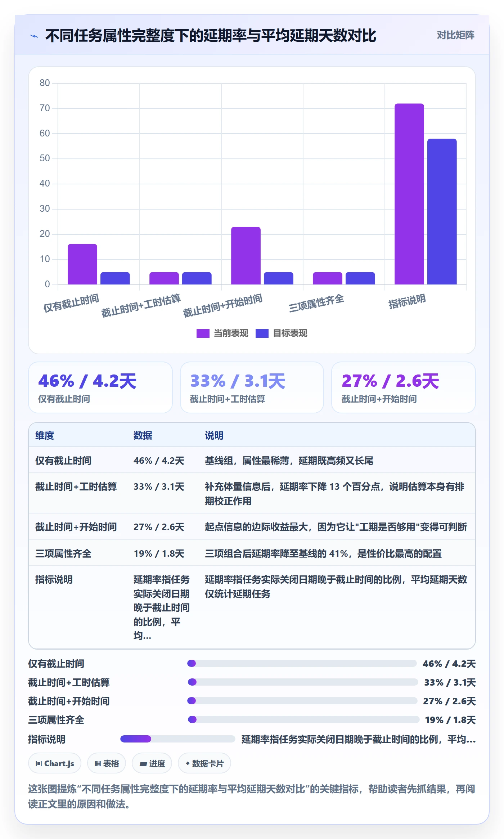Image resolution: width=504 pixels, height=839 pixels.
Task: Click the 进度 tag chip
Action: pyautogui.click(x=152, y=763)
